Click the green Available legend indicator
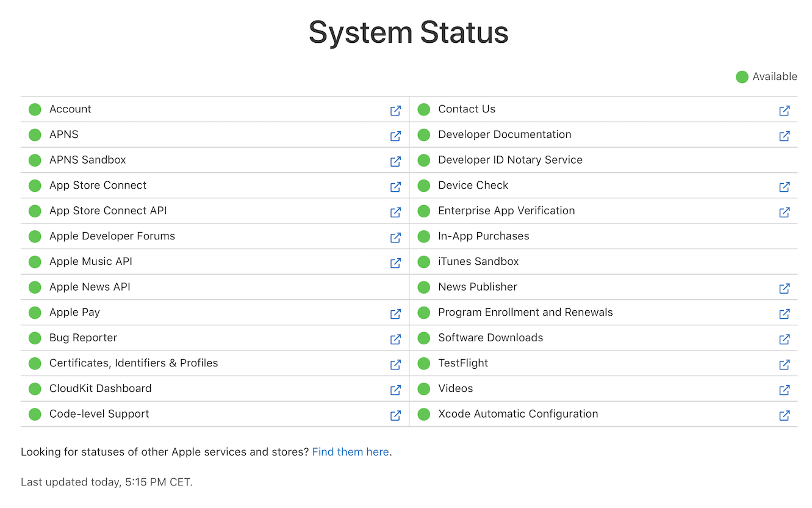Viewport: 812px width, 508px height. 742,77
